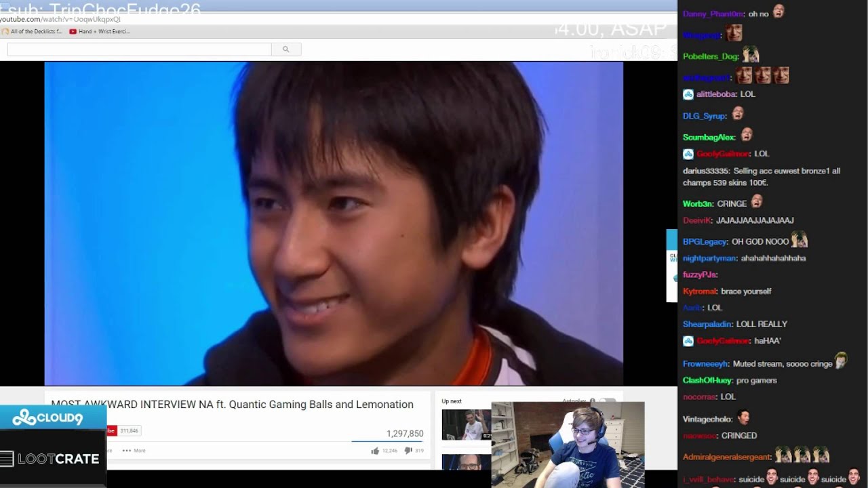Image resolution: width=868 pixels, height=488 pixels.
Task: Click username Admiralgeneralsergeant in chat
Action: (727, 457)
